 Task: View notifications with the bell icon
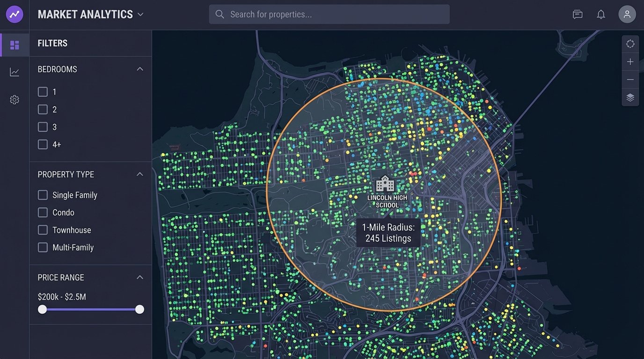(x=601, y=14)
